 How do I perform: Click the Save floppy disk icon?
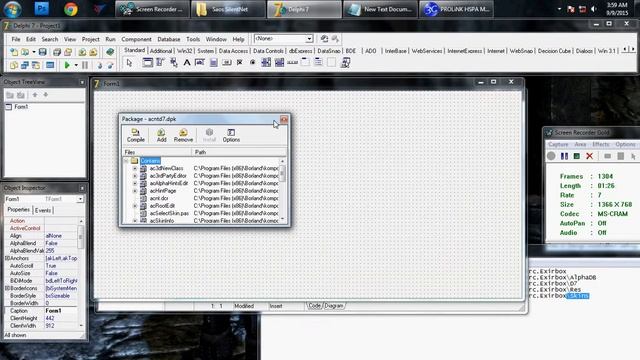point(42,52)
